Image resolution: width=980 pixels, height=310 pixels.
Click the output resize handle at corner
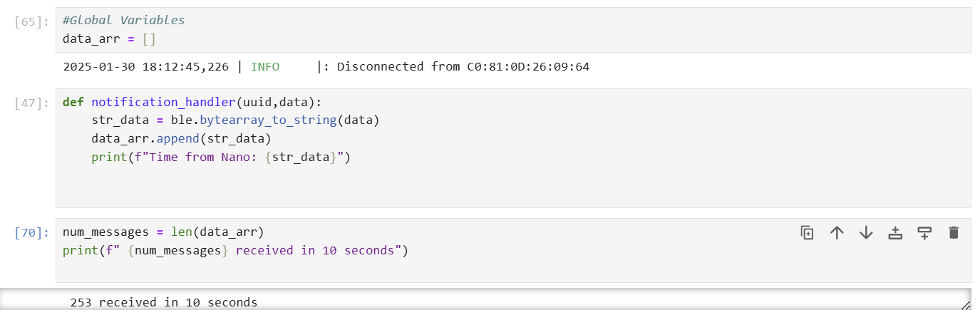point(965,304)
